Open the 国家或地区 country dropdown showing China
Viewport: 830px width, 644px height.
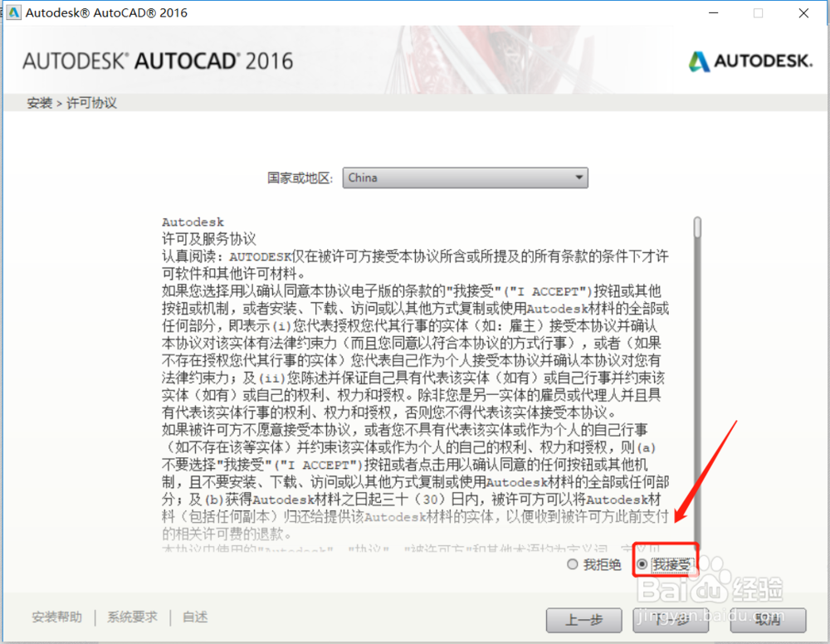[x=466, y=178]
